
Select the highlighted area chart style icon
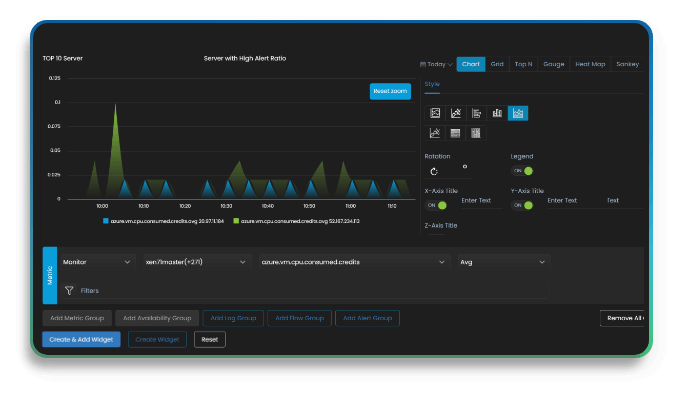pos(518,113)
